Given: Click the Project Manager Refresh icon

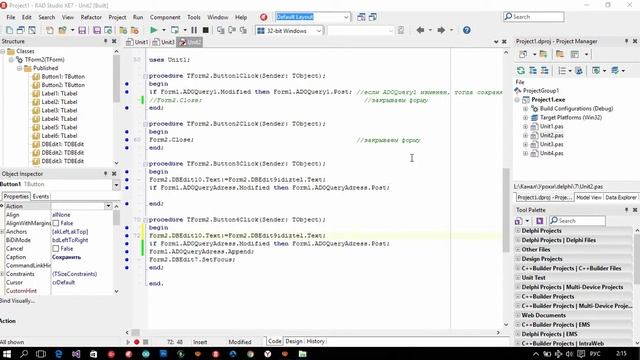Looking at the screenshot, I should pyautogui.click(x=521, y=71).
